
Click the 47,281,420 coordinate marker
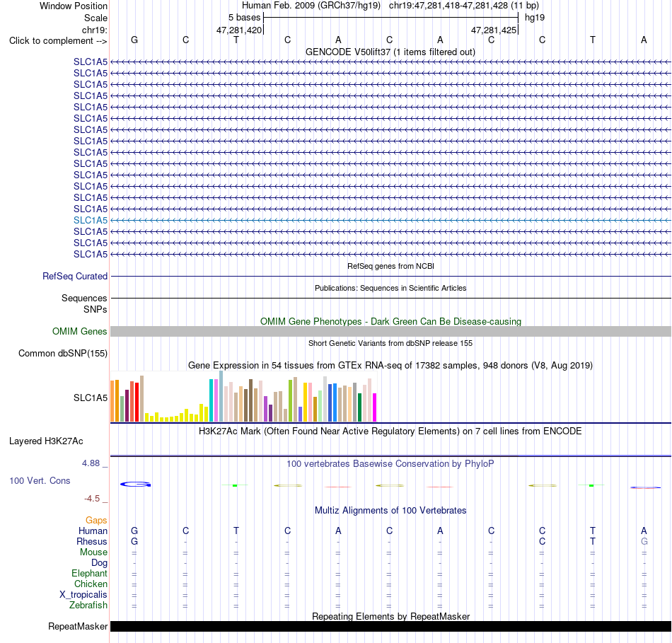pos(238,30)
